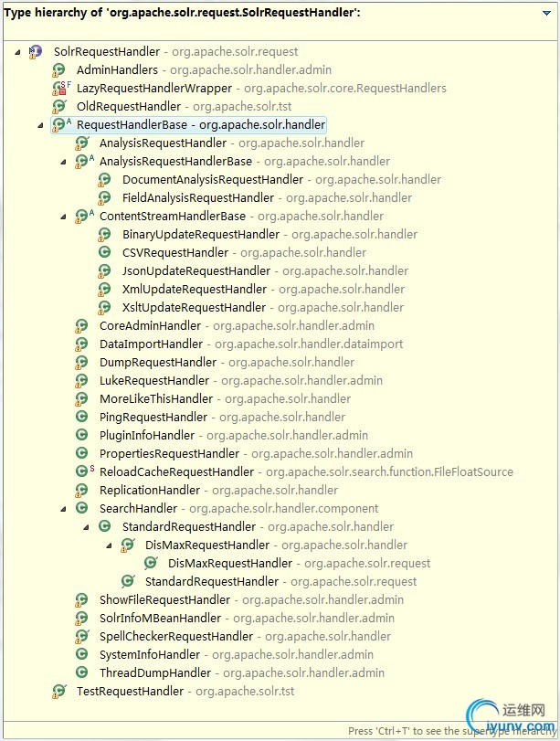Select DocumentAnalysisRequestHandler in the tree
560x741 pixels.
(281, 180)
